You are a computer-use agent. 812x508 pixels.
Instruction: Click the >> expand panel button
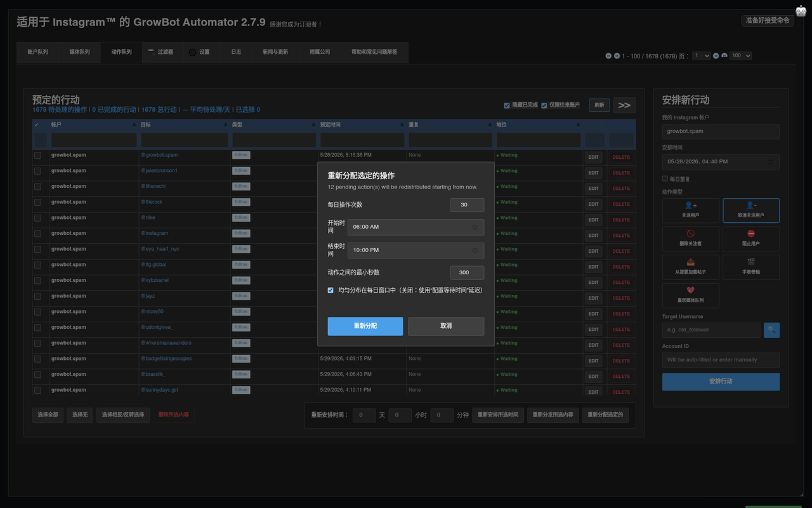pyautogui.click(x=624, y=105)
